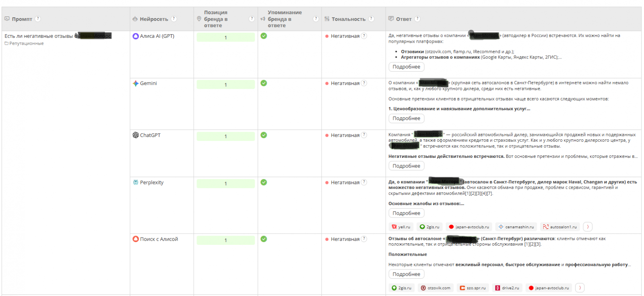Viewport: 644px width, 296px height.
Task: Click the sliders icon in Тональность header
Action: click(x=327, y=19)
